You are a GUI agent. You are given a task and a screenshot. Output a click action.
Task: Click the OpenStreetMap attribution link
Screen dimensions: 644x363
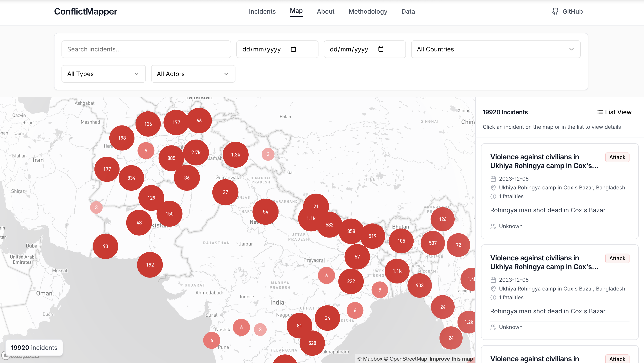(x=405, y=359)
